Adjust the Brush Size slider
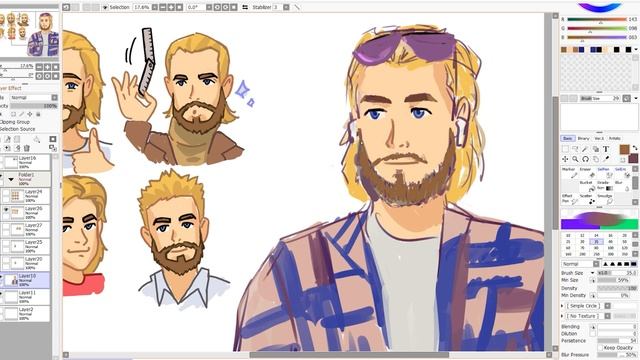This screenshot has height=360, width=640. tap(617, 273)
